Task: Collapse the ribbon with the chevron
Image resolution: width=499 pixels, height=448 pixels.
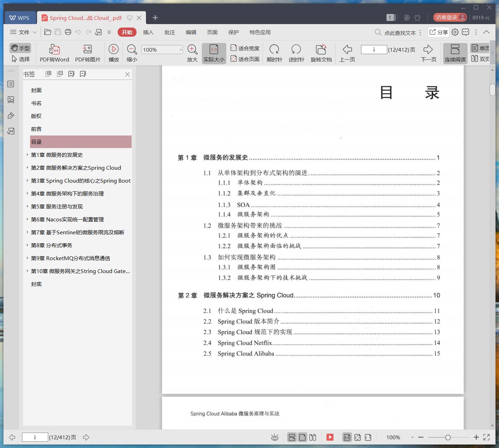Action: [486, 32]
